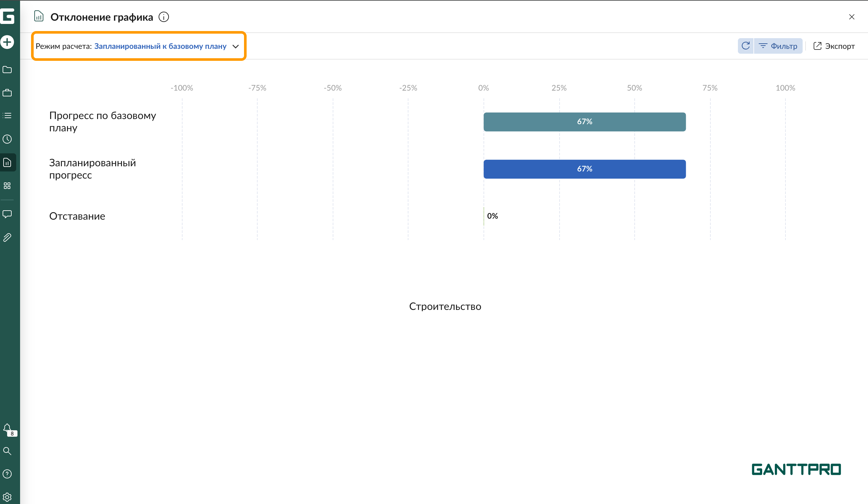The width and height of the screenshot is (868, 504).
Task: Open the Фильтр filter button
Action: 778,46
